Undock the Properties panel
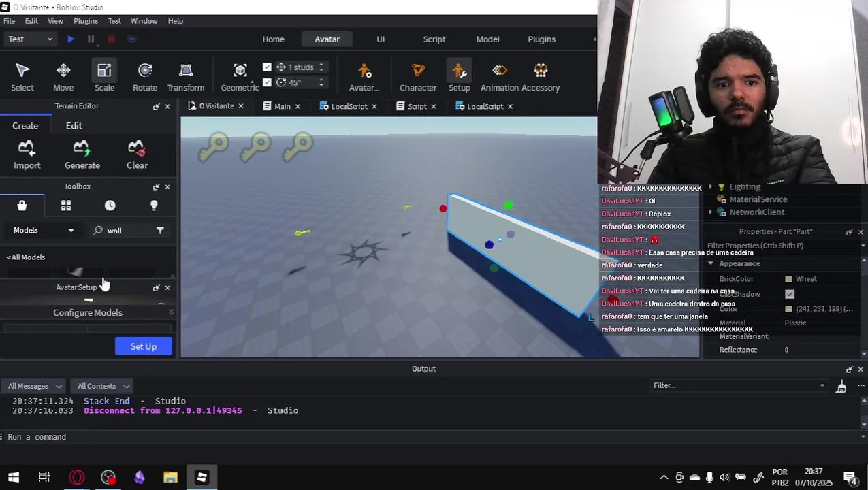 [x=849, y=232]
